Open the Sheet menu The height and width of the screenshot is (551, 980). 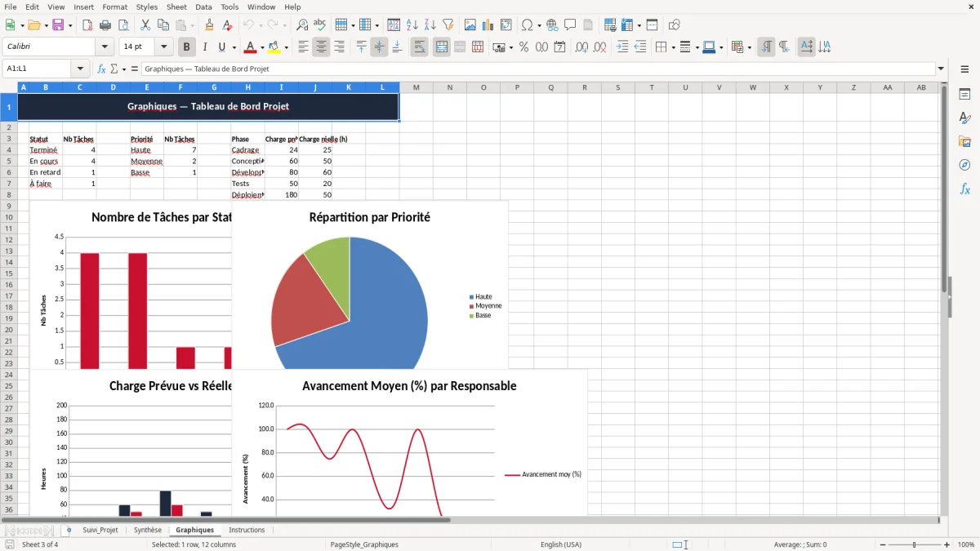[x=176, y=7]
